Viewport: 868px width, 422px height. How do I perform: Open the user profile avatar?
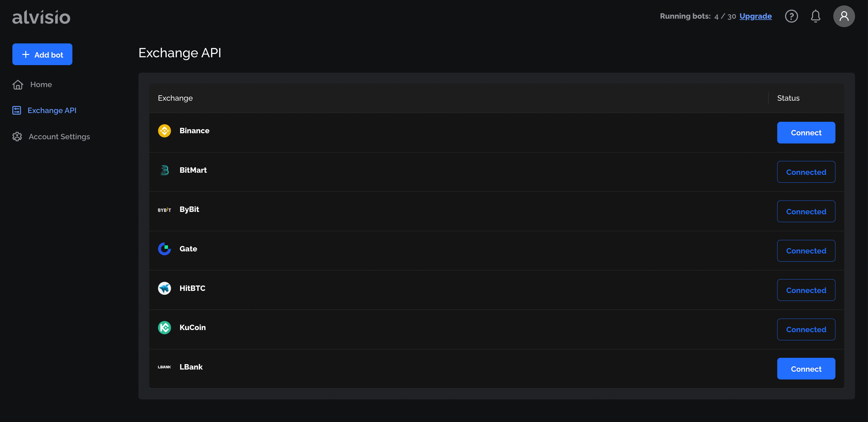tap(844, 16)
